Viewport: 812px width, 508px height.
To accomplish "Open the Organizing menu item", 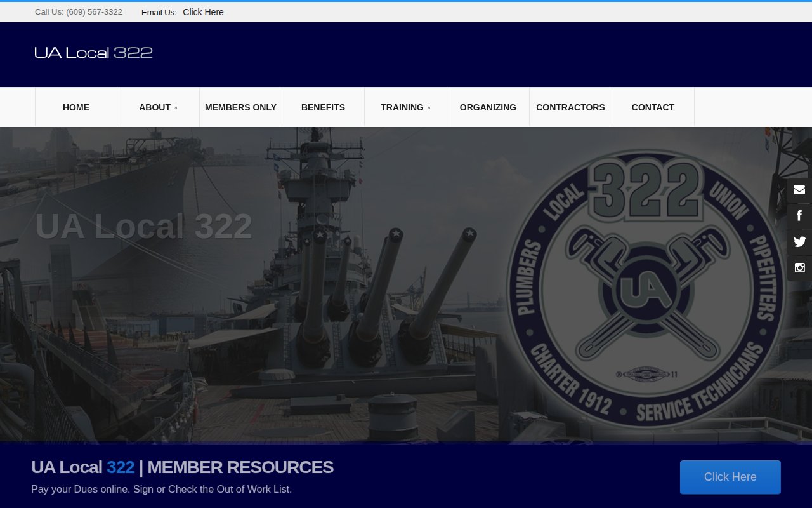I will (x=488, y=107).
